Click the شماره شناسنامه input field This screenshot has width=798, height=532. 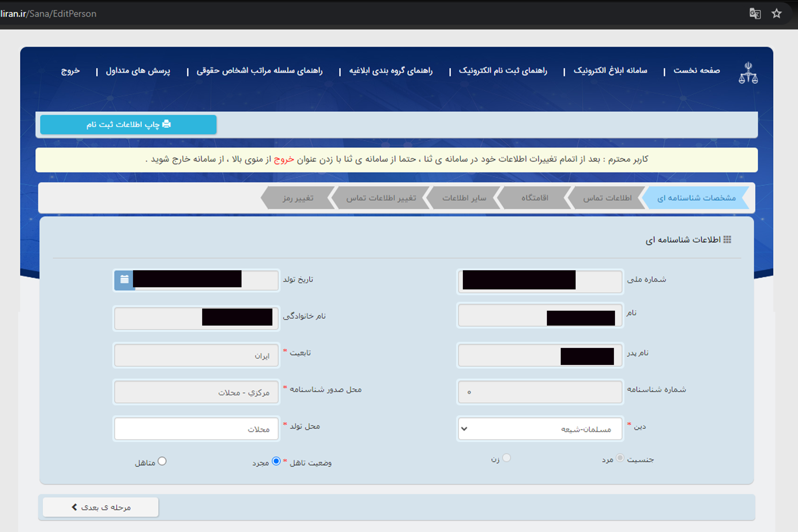point(540,392)
